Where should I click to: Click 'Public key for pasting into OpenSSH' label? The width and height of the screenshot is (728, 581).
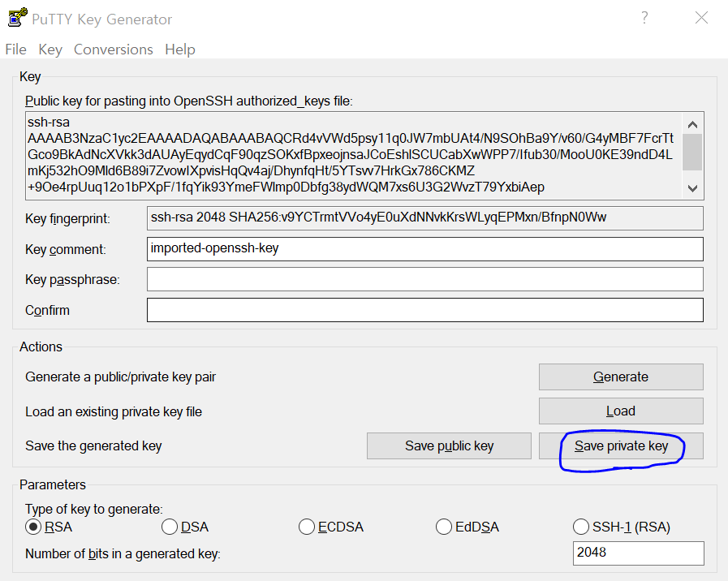(x=189, y=101)
